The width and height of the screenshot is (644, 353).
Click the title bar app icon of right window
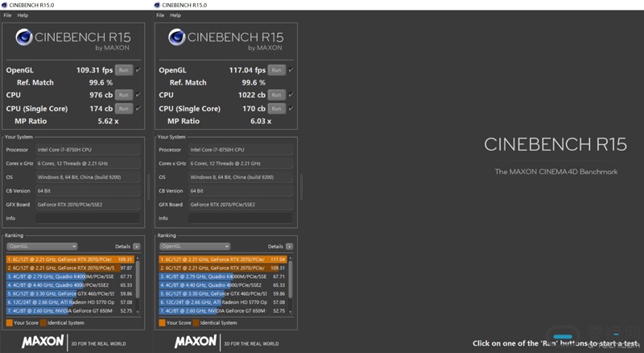click(x=157, y=5)
